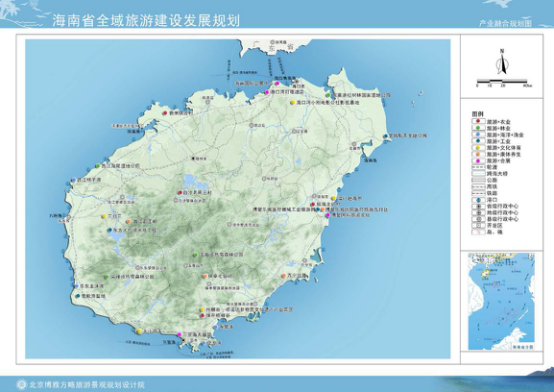Click the yellow marker on the southwest coast
This screenshot has height=392, width=554.
click(139, 331)
